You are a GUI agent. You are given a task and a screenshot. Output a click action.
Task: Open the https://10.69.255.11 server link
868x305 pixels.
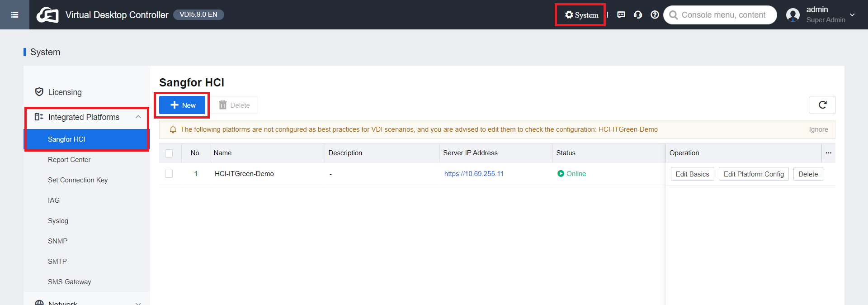474,174
